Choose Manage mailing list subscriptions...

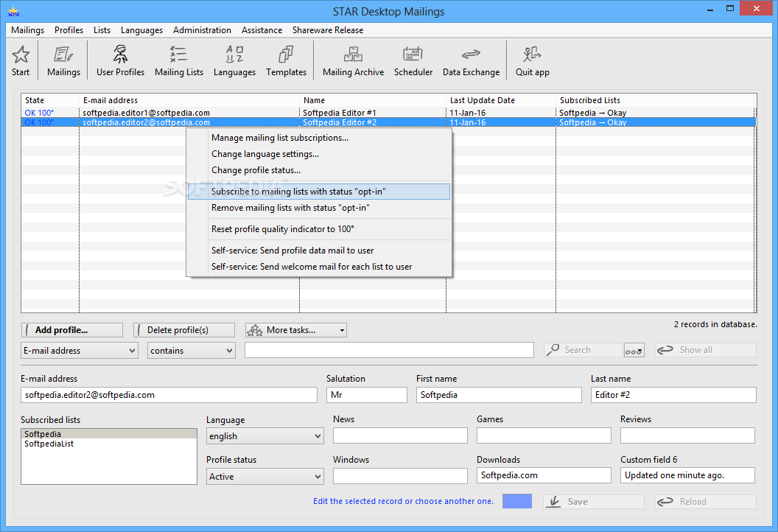(318, 138)
